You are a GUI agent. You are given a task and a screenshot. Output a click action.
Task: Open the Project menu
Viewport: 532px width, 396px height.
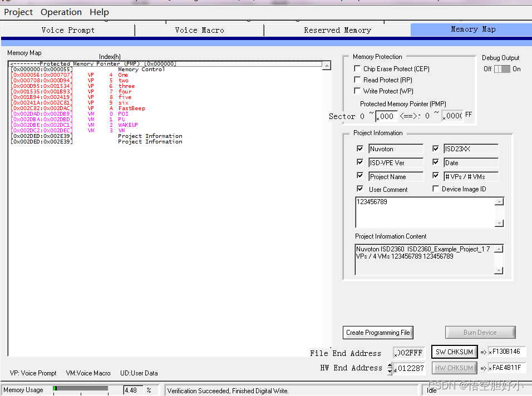point(18,12)
